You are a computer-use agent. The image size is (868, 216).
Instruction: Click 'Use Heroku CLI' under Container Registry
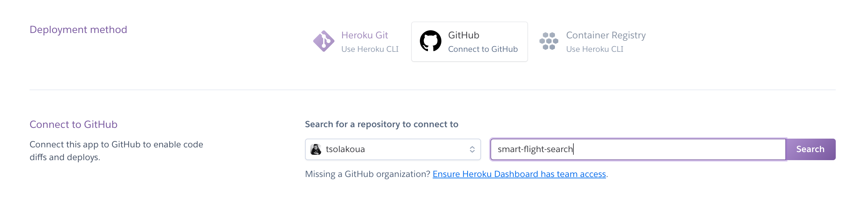[x=595, y=49]
